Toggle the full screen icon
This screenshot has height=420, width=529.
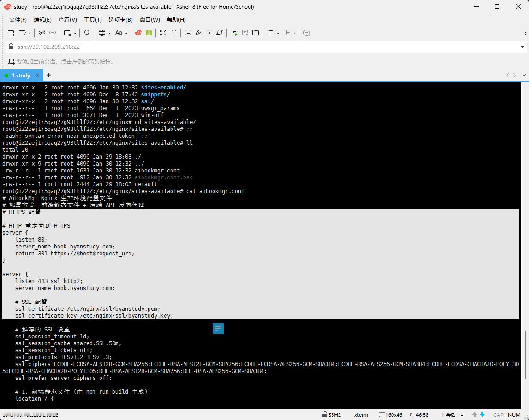[x=163, y=33]
